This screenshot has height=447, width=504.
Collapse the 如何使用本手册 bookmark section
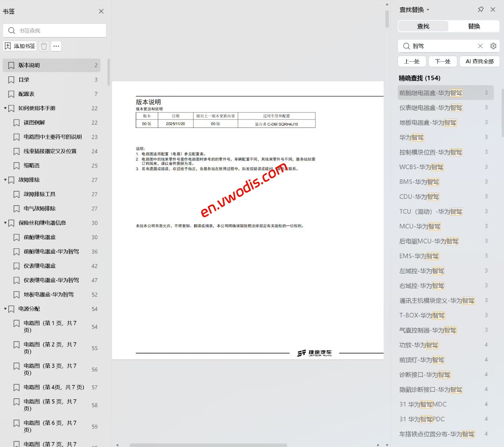[x=5, y=108]
